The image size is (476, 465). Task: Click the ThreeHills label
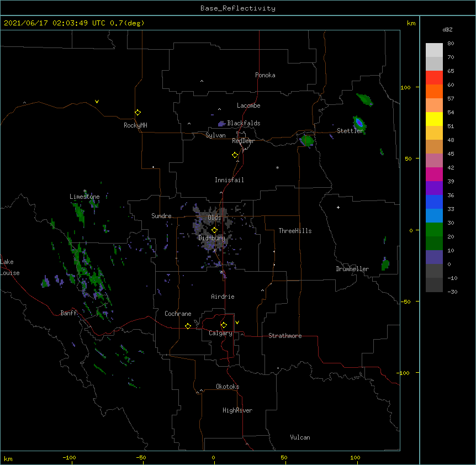click(x=295, y=231)
